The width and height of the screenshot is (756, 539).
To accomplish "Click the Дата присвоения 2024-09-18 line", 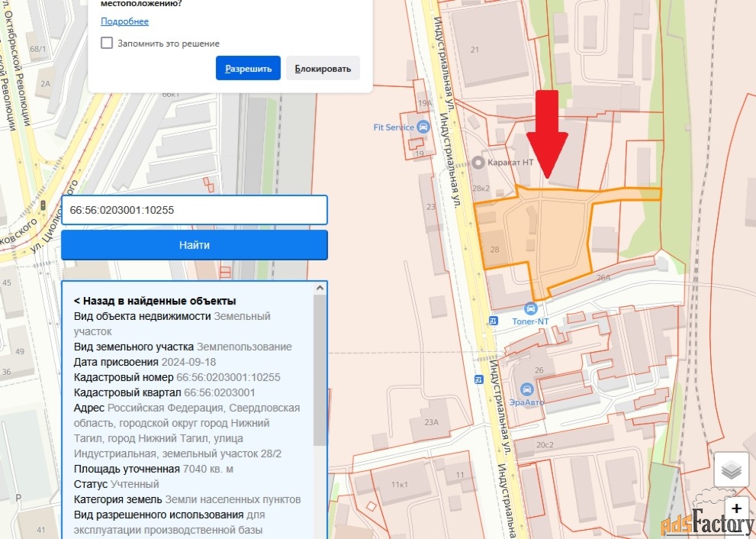I will (145, 362).
